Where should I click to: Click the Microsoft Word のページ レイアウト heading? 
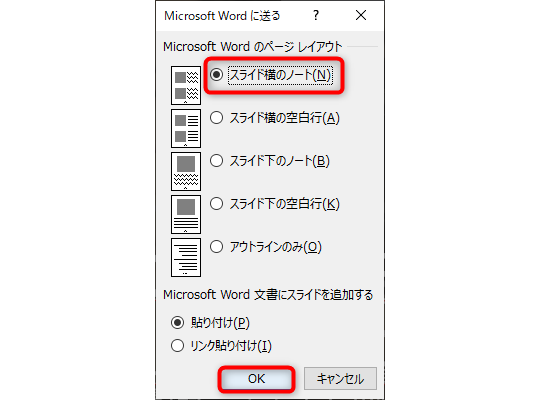tap(253, 47)
